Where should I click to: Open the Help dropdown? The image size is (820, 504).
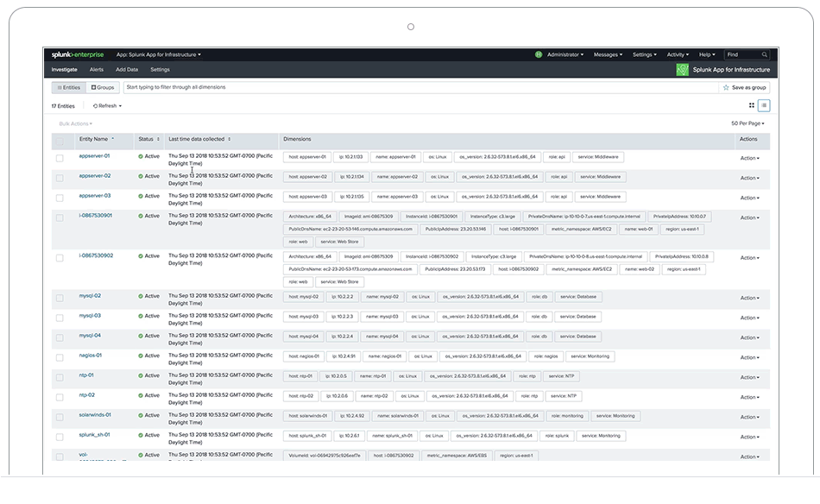pyautogui.click(x=707, y=54)
